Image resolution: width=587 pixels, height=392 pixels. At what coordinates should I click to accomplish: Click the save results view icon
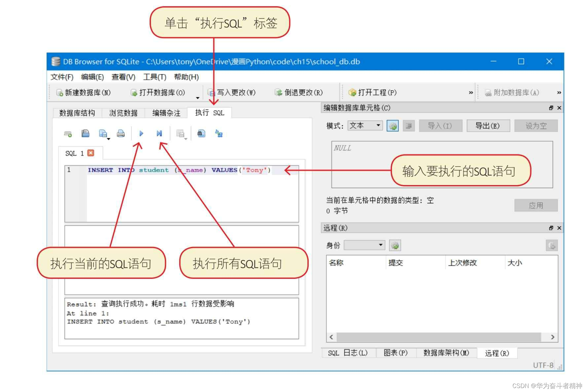180,133
